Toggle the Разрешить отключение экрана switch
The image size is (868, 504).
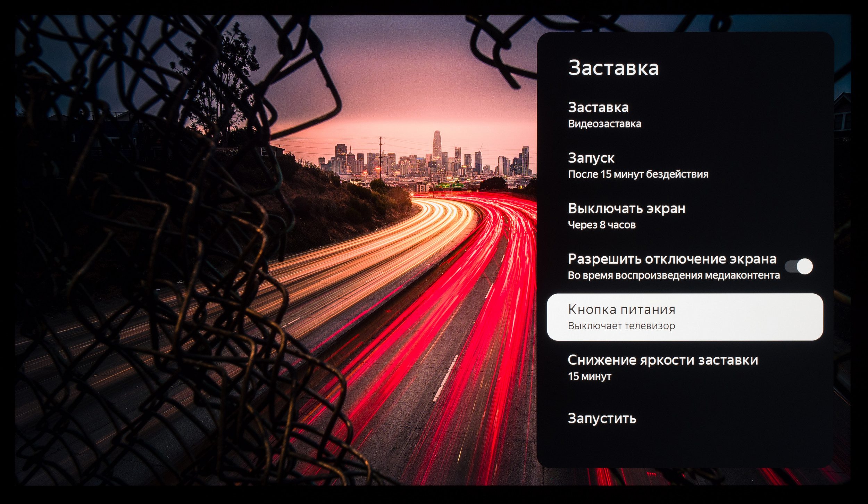point(798,266)
